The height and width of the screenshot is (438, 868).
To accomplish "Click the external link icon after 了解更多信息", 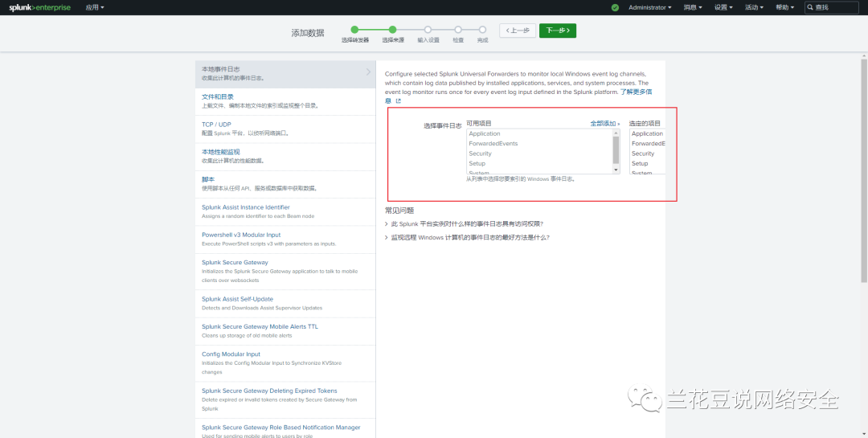I will (398, 100).
